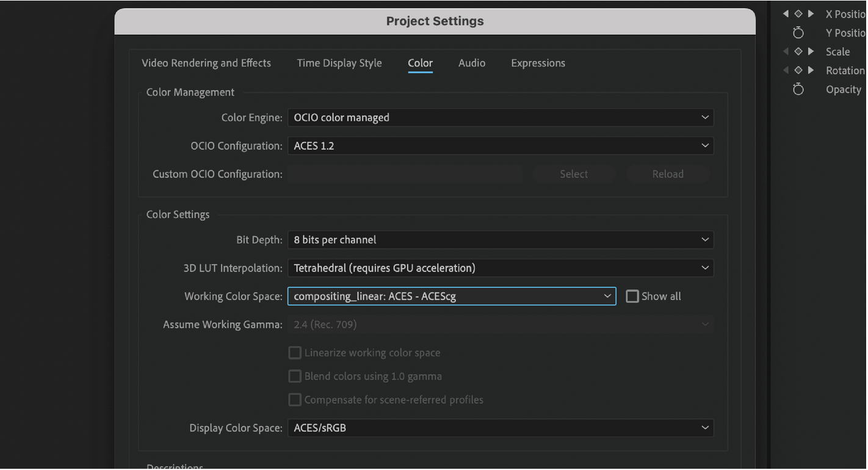The height and width of the screenshot is (470, 868).
Task: Switch to the Expressions tab
Action: [538, 63]
